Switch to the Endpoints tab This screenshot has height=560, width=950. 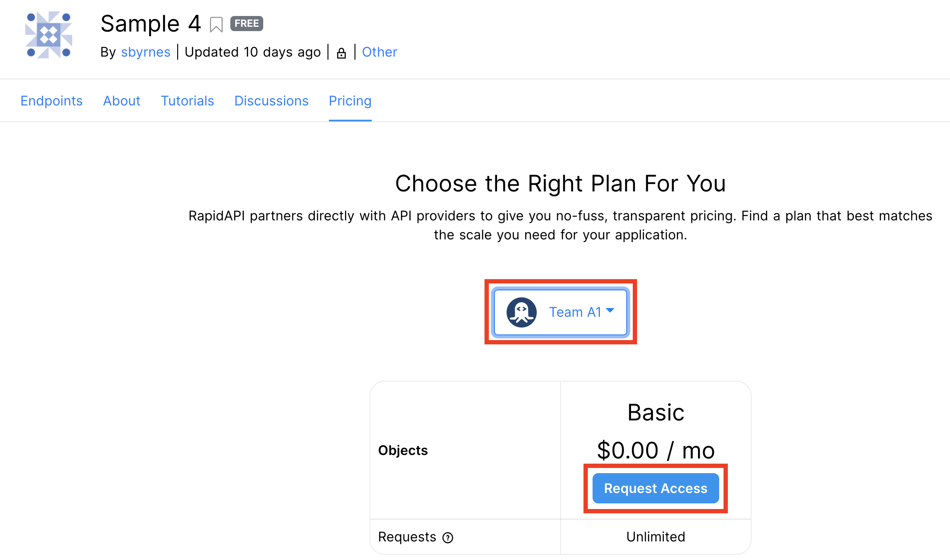point(51,101)
